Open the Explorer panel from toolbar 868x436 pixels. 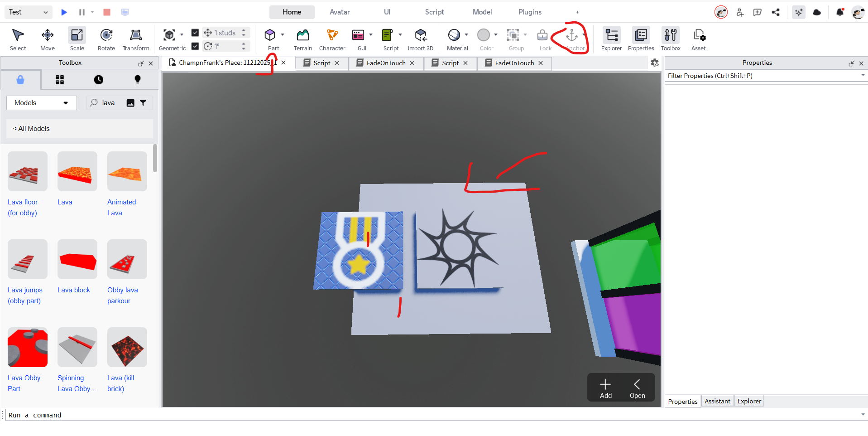click(611, 39)
